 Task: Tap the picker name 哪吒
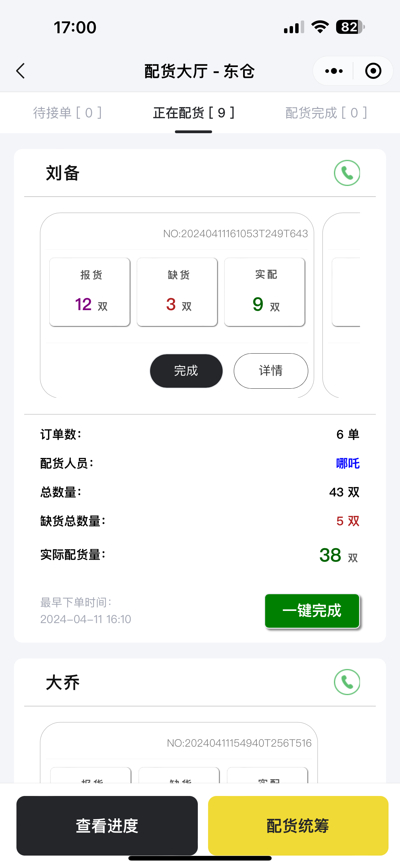(348, 463)
